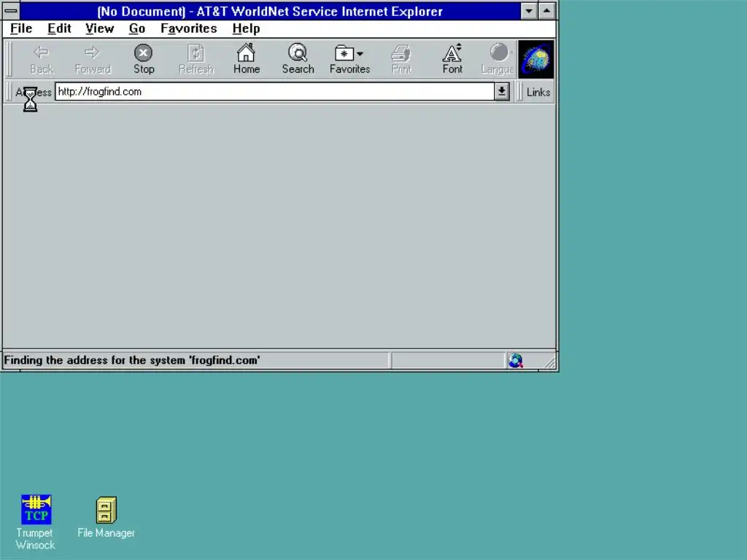The width and height of the screenshot is (747, 560).
Task: Click the Refresh toolbar button
Action: click(196, 59)
